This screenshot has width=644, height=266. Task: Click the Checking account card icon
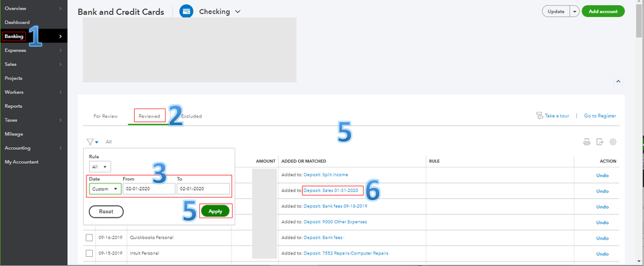tap(186, 12)
